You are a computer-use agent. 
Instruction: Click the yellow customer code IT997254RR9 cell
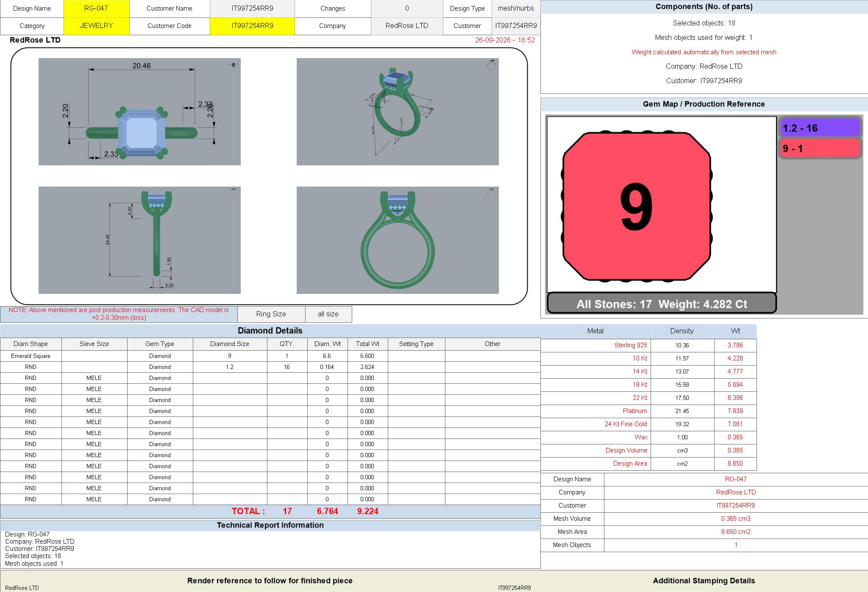252,26
